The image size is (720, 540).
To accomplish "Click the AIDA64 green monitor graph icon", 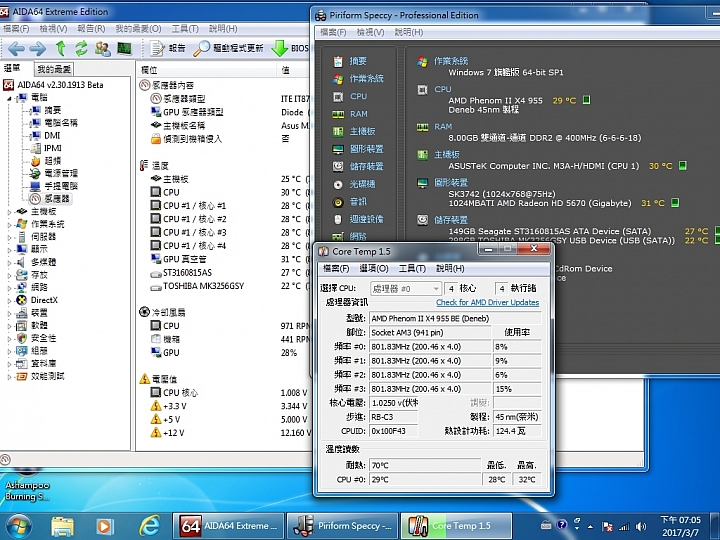I will tap(124, 48).
